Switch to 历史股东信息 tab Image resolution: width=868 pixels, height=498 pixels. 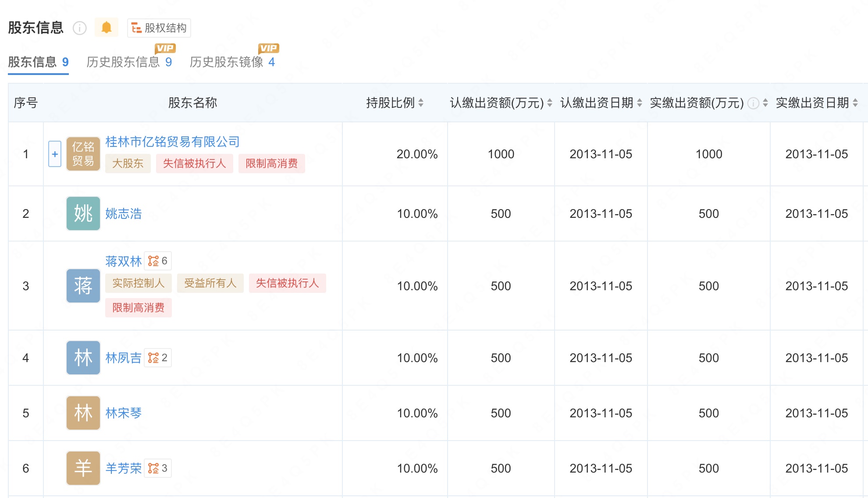[129, 62]
